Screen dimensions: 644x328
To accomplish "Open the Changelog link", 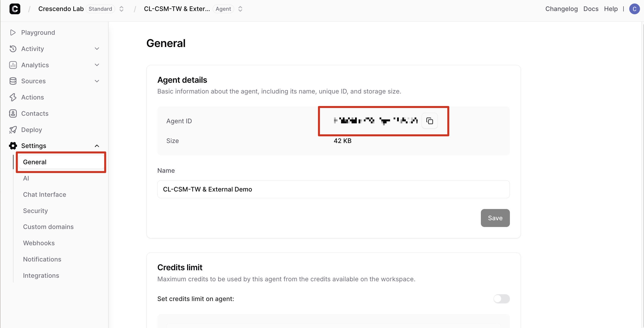I will (x=561, y=9).
